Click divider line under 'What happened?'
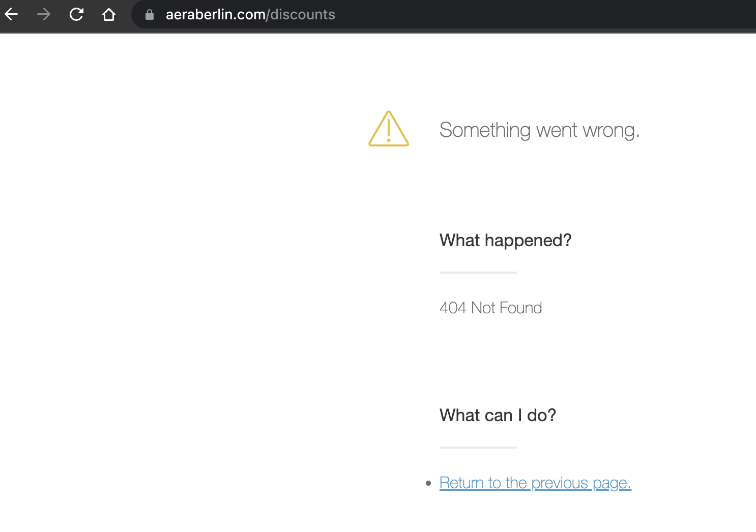Screen dimensions: 756x532 (478, 273)
